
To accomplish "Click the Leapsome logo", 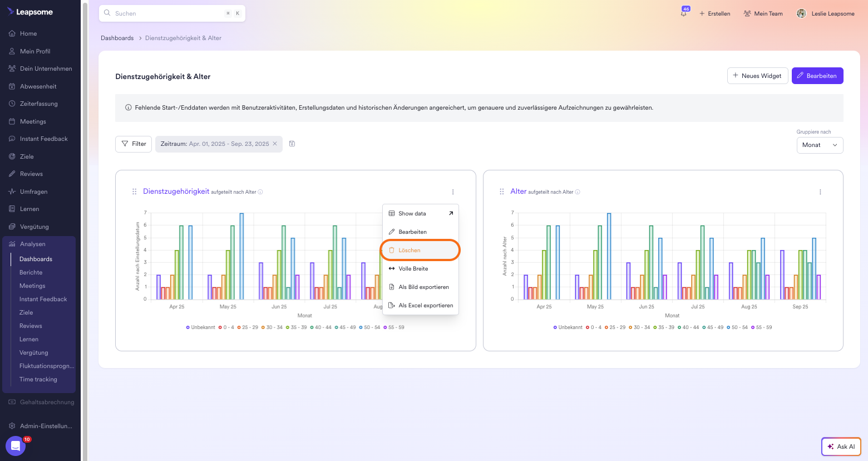I will coord(31,12).
